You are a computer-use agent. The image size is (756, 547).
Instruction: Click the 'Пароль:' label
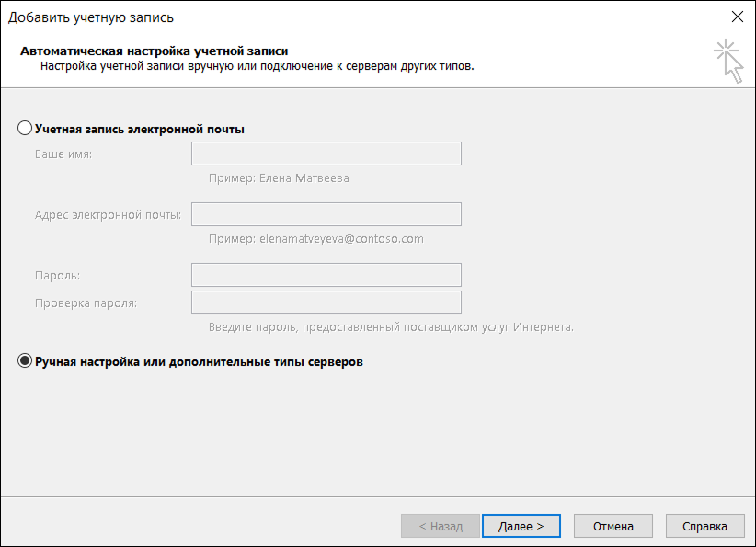[x=57, y=276]
